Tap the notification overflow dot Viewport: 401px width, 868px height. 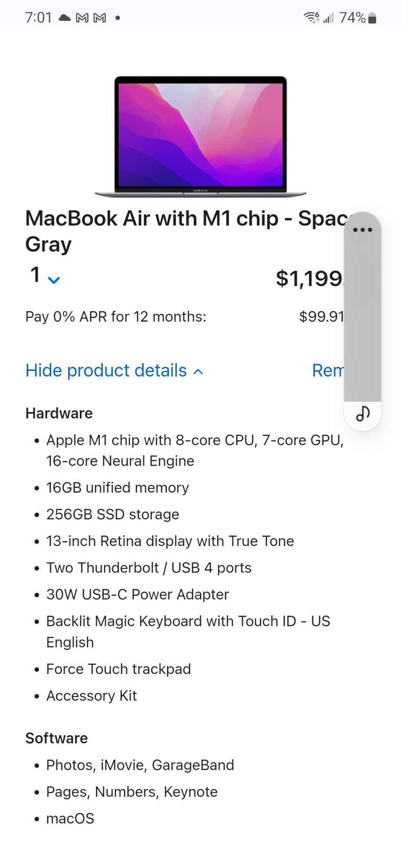[118, 18]
